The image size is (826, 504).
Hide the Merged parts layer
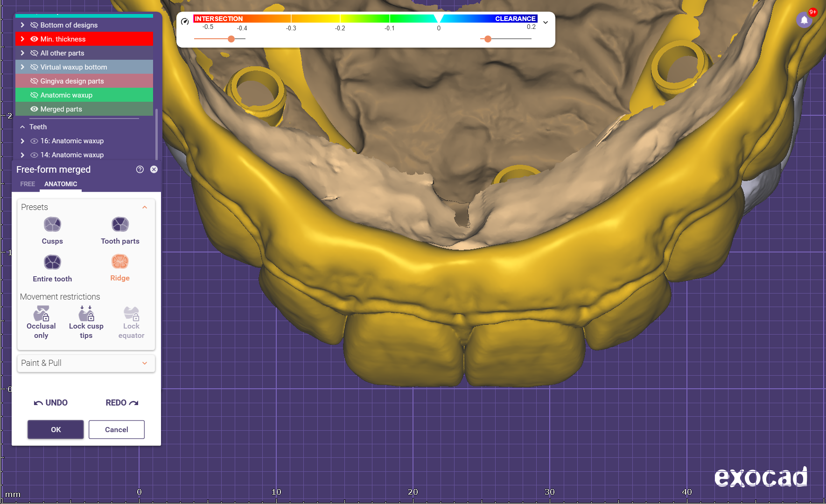(x=34, y=109)
